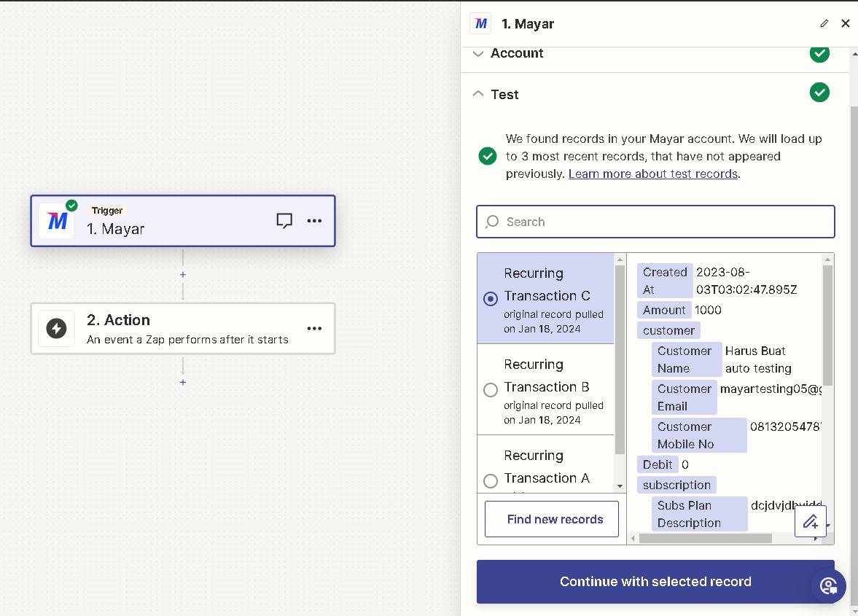Close the Mayar step panel
The width and height of the screenshot is (858, 616).
point(846,23)
